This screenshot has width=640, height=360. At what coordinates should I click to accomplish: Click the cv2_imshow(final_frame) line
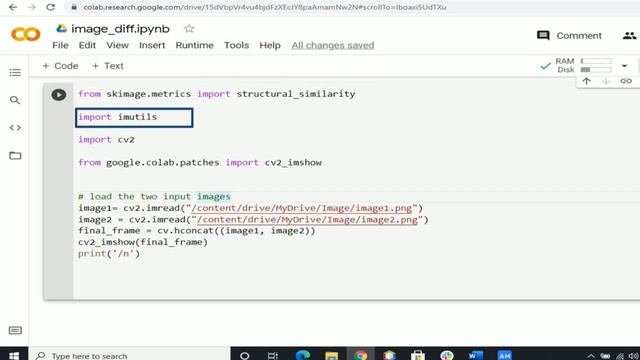pyautogui.click(x=143, y=242)
